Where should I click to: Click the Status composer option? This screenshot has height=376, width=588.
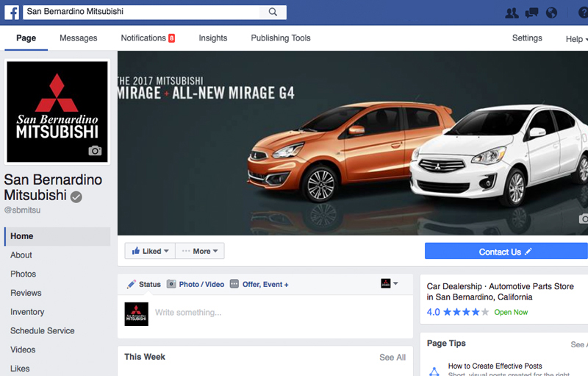[150, 285]
